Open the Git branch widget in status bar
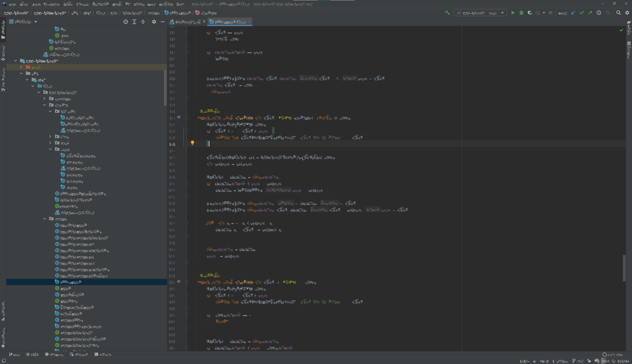 (x=578, y=361)
